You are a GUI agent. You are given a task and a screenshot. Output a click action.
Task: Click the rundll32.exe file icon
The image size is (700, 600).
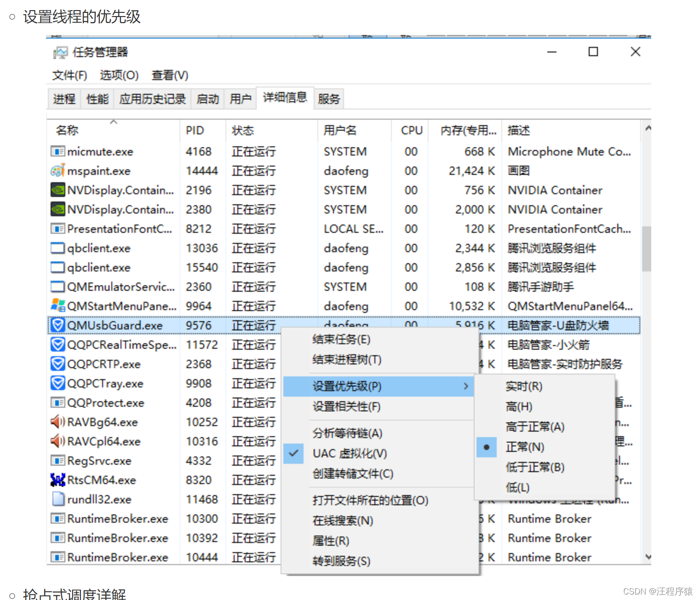57,499
